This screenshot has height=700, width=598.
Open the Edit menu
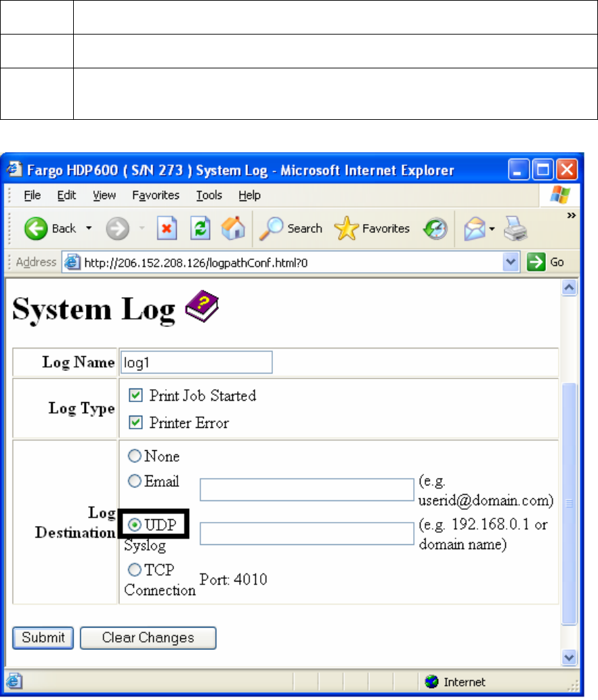pos(66,195)
